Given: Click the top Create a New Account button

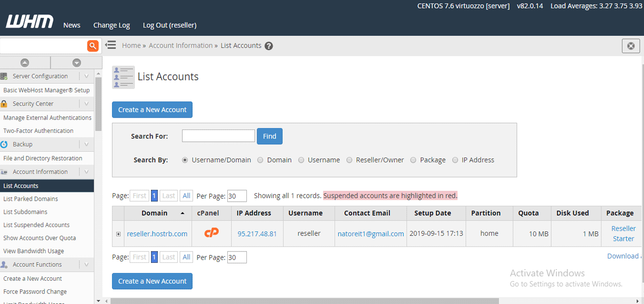Looking at the screenshot, I should coord(152,109).
